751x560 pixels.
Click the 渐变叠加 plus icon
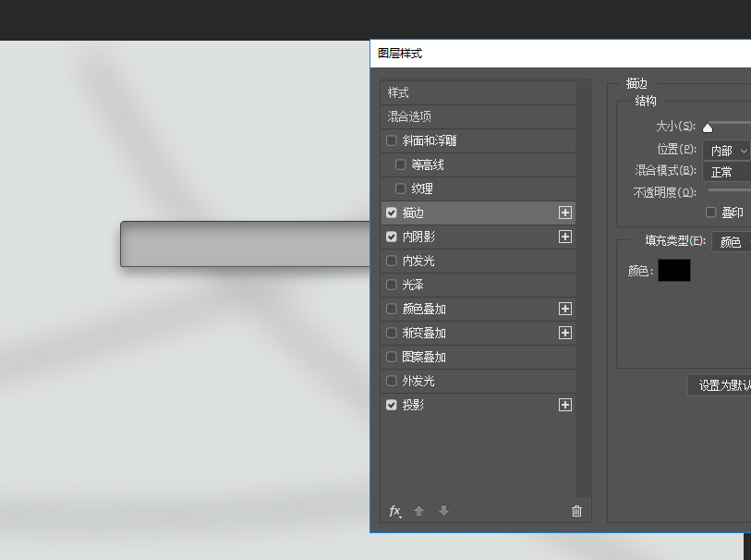point(564,333)
